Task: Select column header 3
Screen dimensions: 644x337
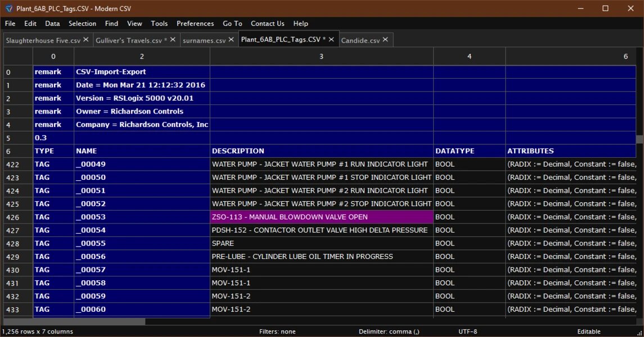Action: (x=321, y=57)
